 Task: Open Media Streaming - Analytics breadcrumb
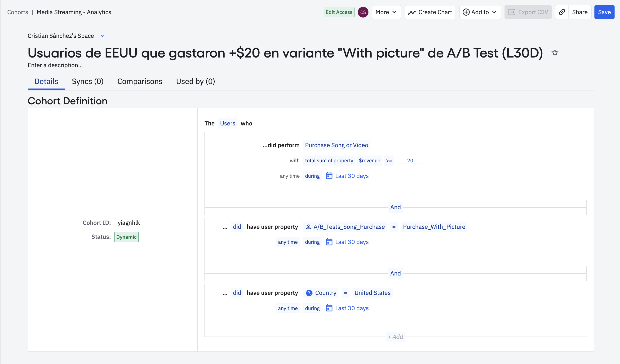(x=74, y=12)
